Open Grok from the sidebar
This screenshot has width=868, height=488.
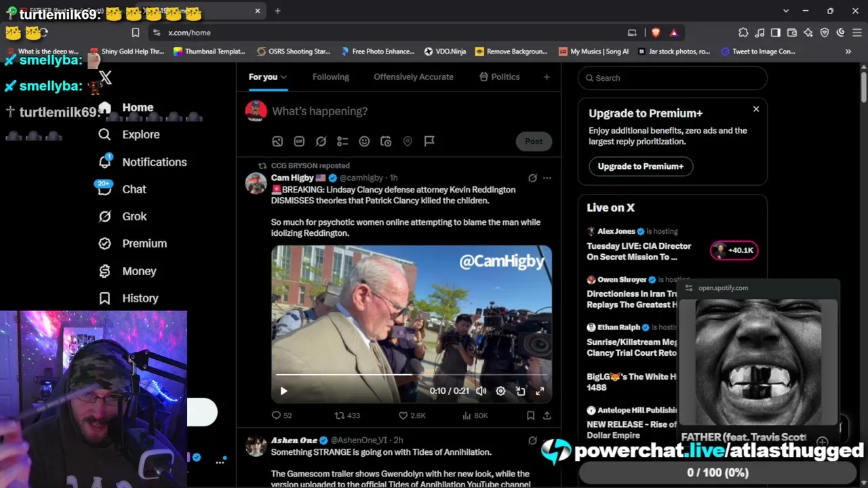pos(122,216)
